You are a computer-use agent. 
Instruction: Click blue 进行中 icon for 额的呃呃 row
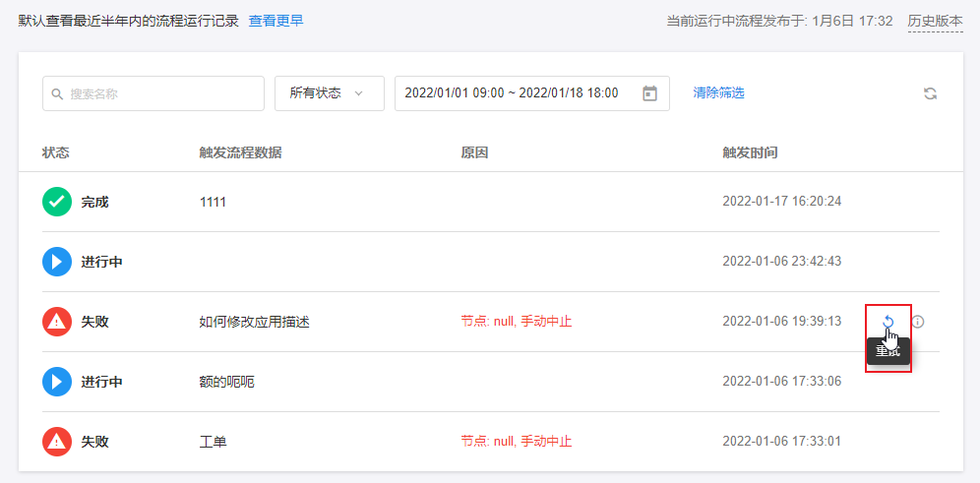[x=57, y=382]
